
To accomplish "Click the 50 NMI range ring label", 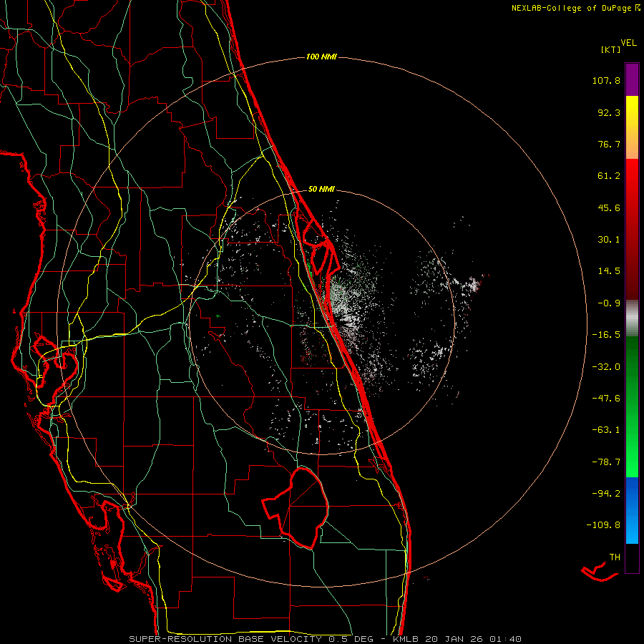I will tap(321, 189).
